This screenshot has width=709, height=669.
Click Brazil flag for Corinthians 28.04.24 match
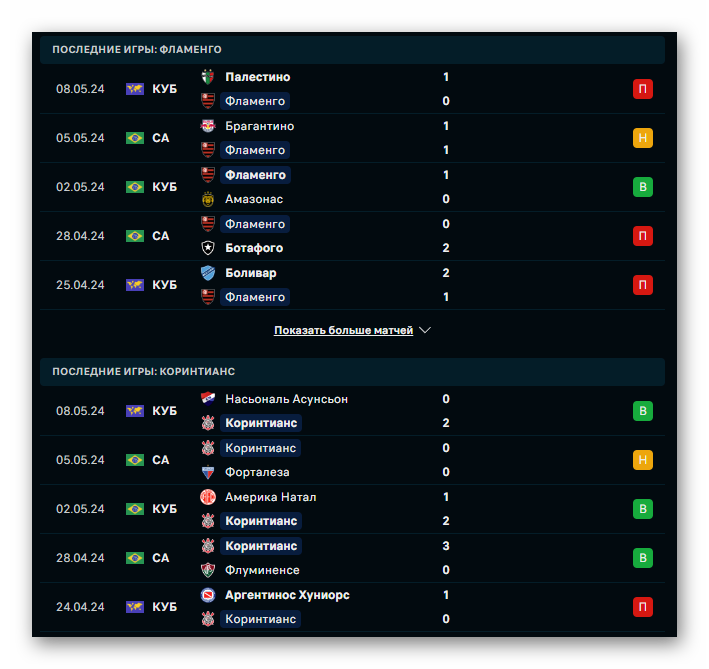[135, 558]
